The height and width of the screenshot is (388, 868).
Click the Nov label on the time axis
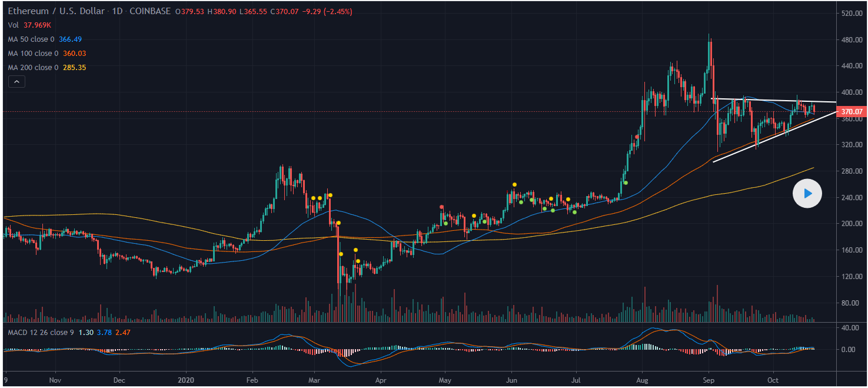[x=56, y=380]
